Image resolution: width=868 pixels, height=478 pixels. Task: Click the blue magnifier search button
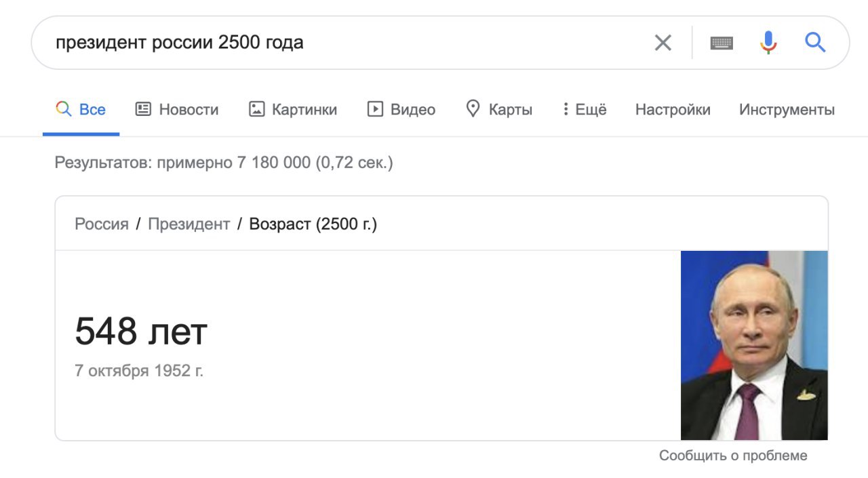[x=815, y=43]
